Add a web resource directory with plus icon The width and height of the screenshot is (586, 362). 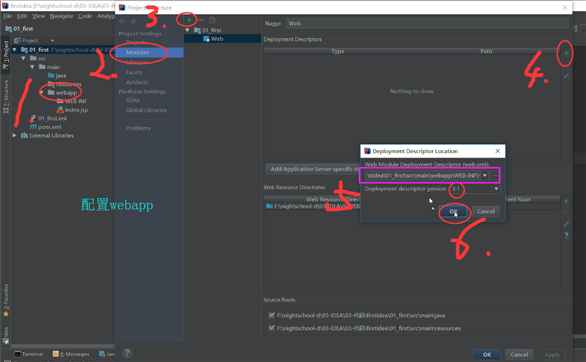[x=566, y=201]
